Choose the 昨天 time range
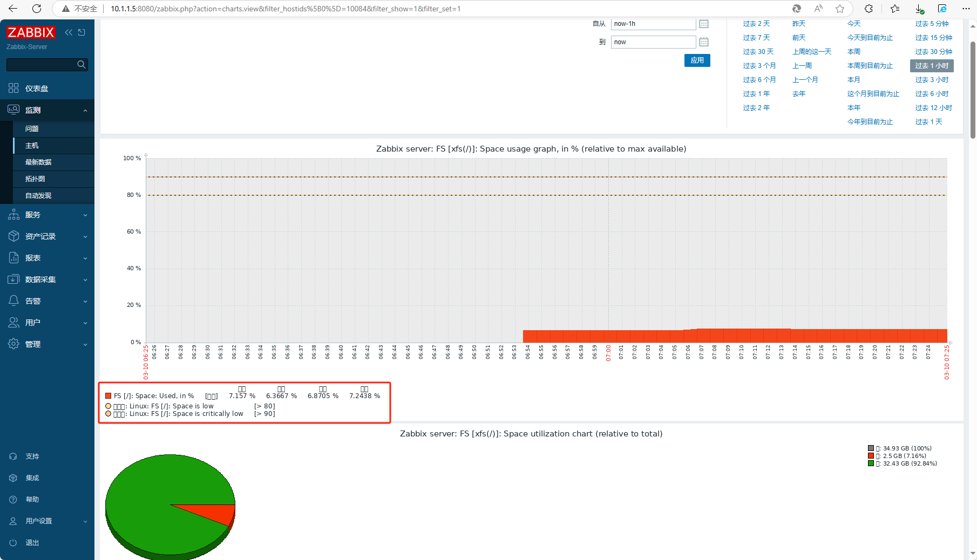The width and height of the screenshot is (977, 560). point(799,24)
